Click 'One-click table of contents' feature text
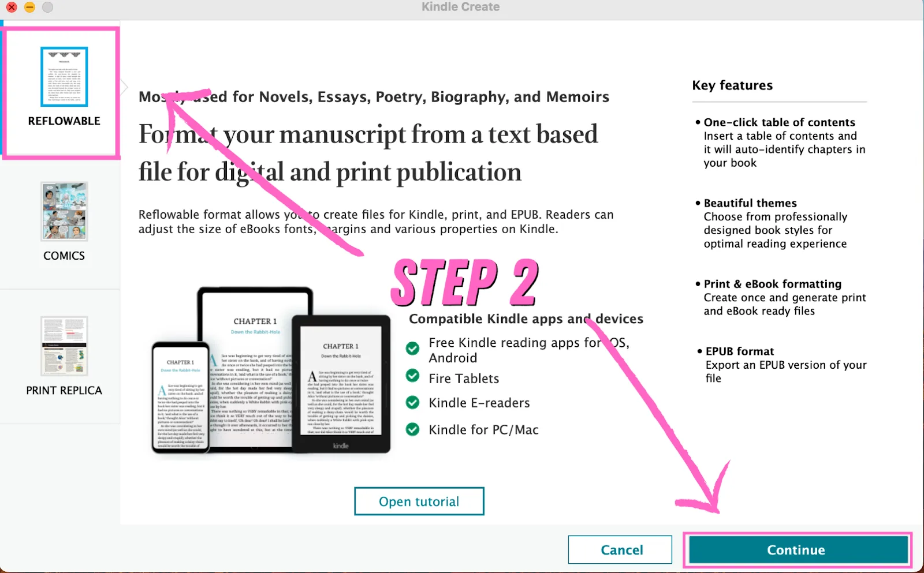The height and width of the screenshot is (573, 924). coord(779,122)
